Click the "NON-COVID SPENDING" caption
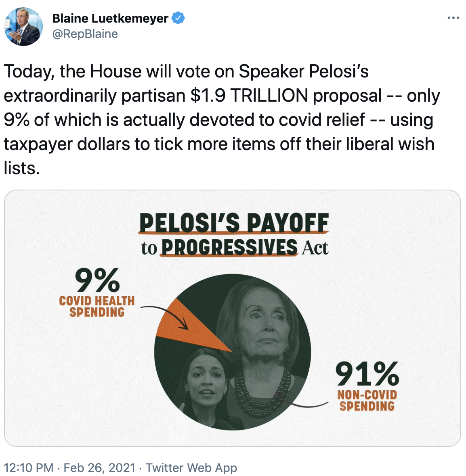The width and height of the screenshot is (466, 476). click(x=367, y=400)
